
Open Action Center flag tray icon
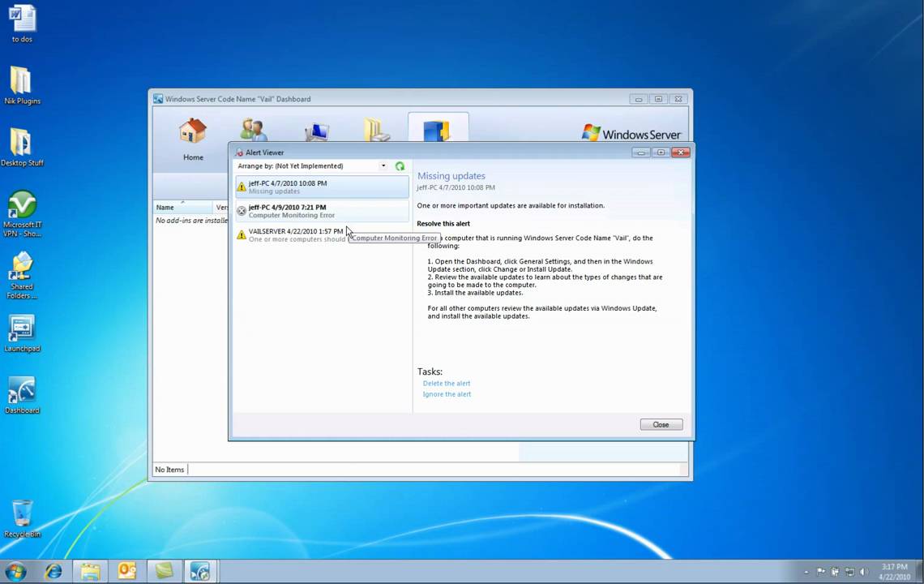pos(821,572)
